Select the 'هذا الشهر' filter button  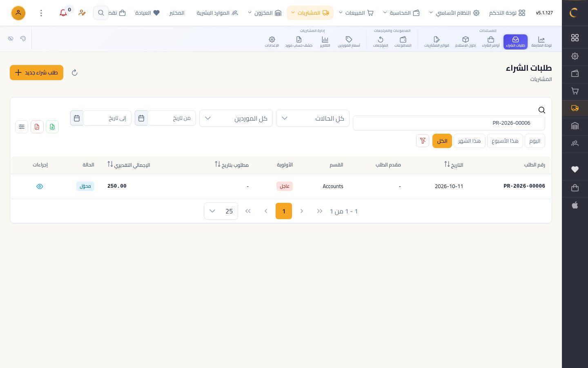469,141
